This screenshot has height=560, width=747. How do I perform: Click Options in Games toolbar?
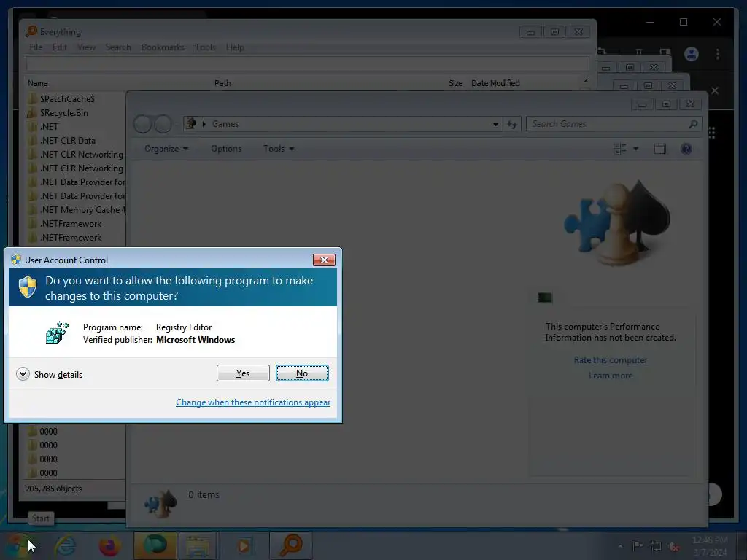[x=226, y=149]
